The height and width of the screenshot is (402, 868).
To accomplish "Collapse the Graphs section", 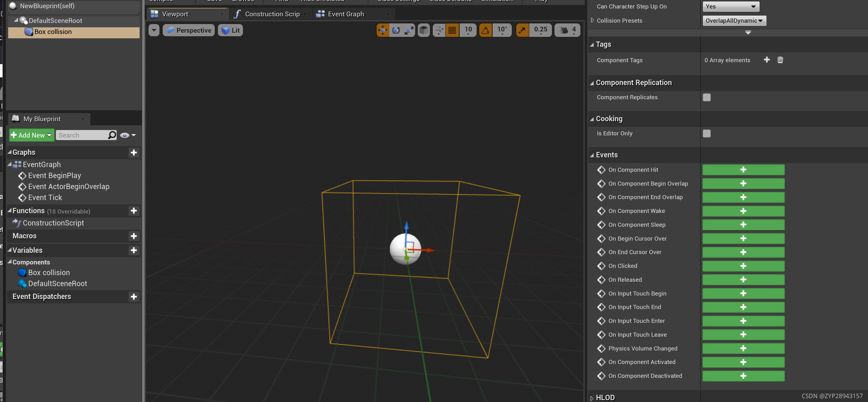I will coord(9,152).
